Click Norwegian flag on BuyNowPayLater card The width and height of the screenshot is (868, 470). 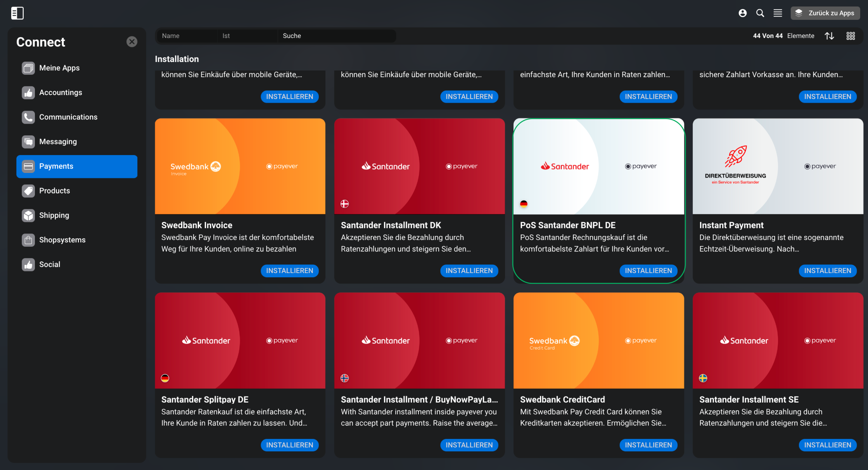click(344, 378)
